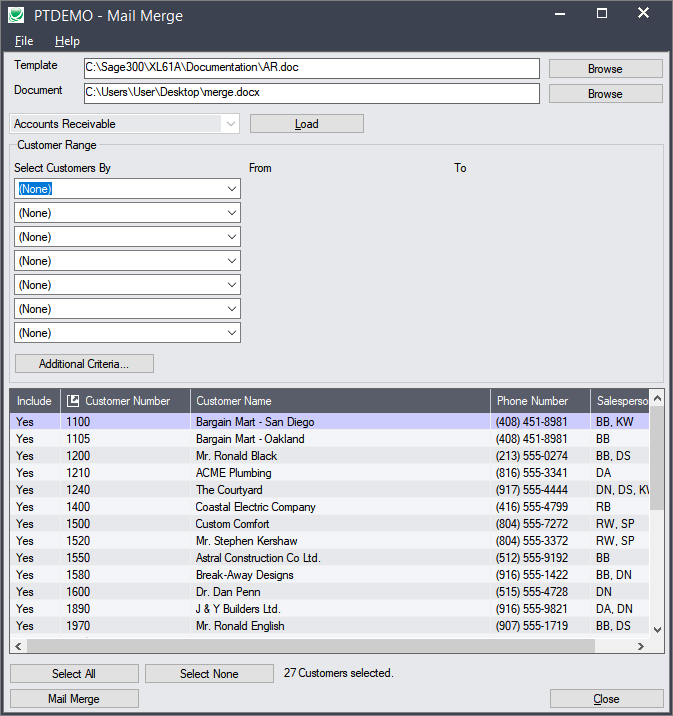Open the second (None) criteria dropdown
This screenshot has height=716, width=673.
(x=232, y=213)
